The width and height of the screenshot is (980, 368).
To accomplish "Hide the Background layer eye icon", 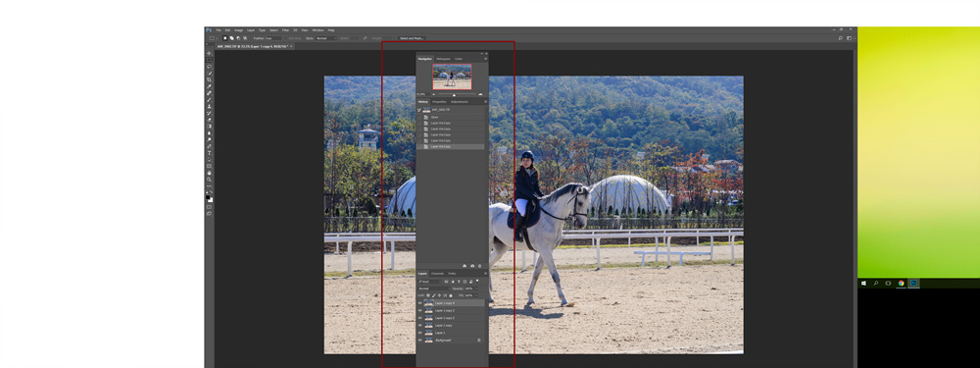I will tap(420, 340).
